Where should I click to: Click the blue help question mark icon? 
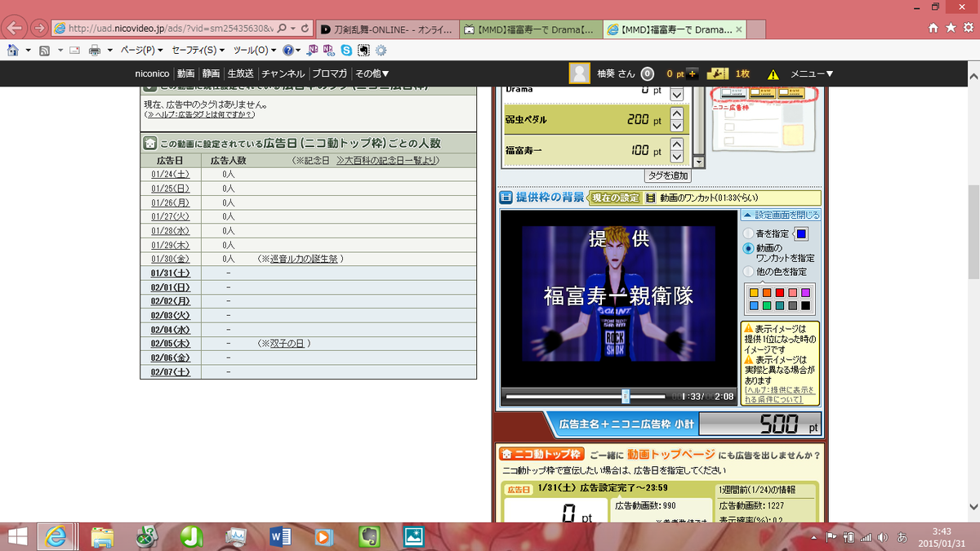point(287,50)
